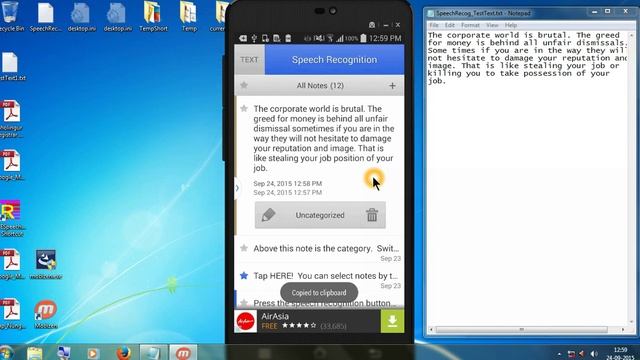Star the 'Press the speech recognition button' note
640x360 pixels.
(244, 303)
